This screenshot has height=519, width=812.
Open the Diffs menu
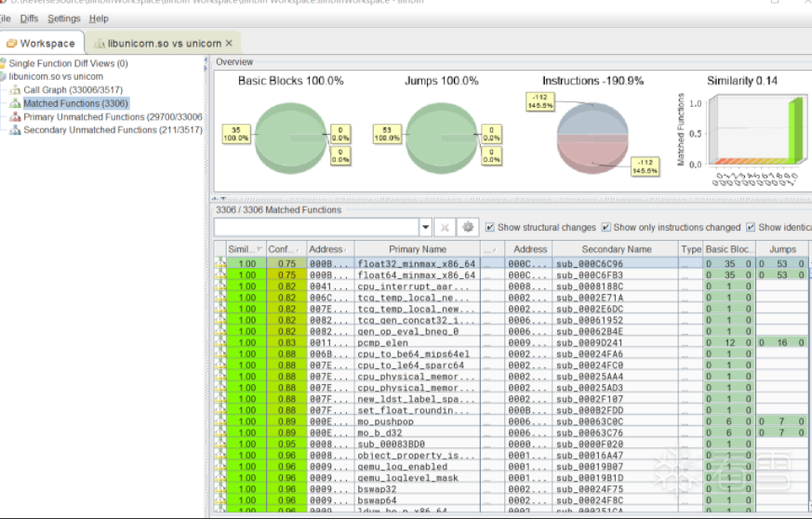pos(29,19)
